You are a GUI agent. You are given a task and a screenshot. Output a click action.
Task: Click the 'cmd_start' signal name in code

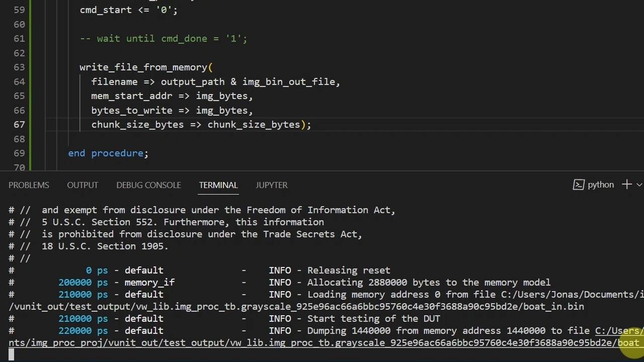point(106,10)
